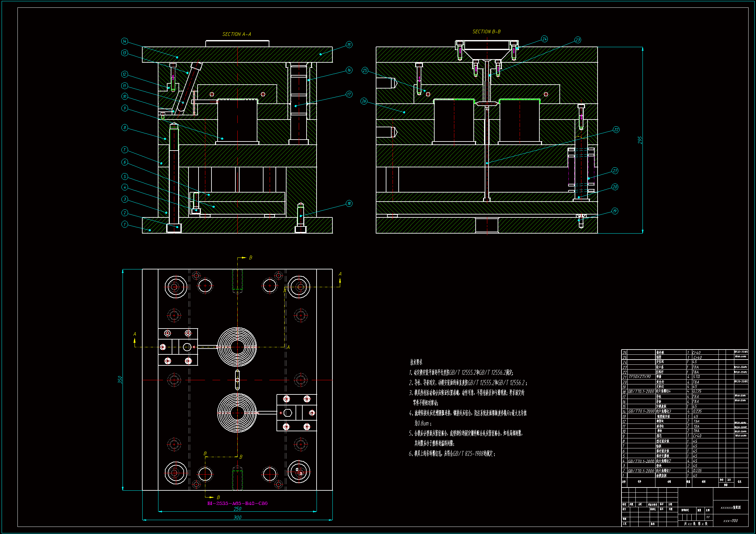Image resolution: width=756 pixels, height=534 pixels.
Task: Click the 技术要求 technical requirements heading
Action: click(416, 362)
